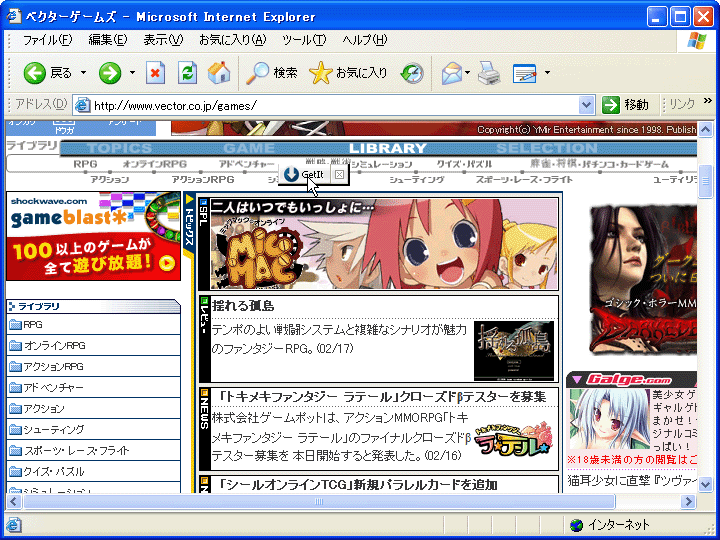
Task: Click the アクションRPG folder icon
Action: 16,366
